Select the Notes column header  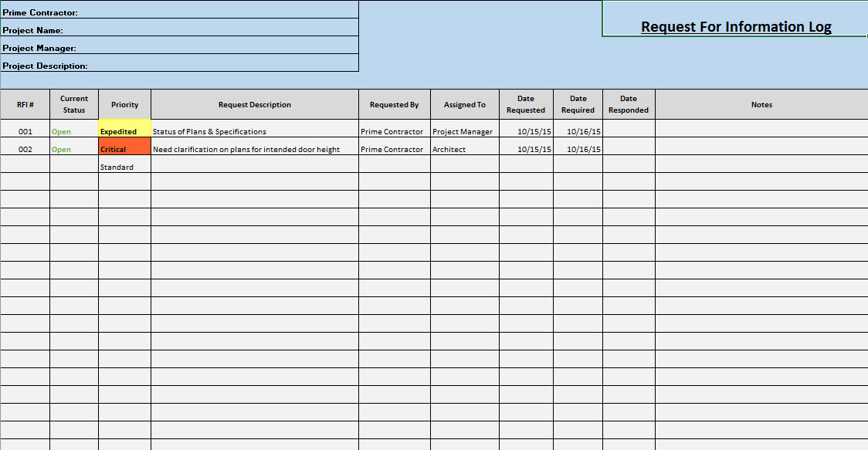pos(761,105)
